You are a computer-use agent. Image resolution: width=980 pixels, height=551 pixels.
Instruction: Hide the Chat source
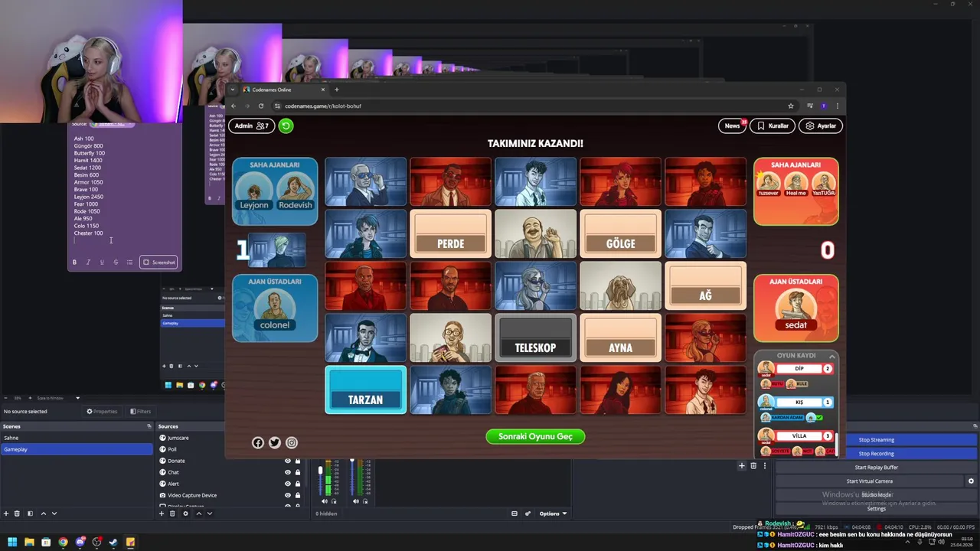tap(288, 472)
